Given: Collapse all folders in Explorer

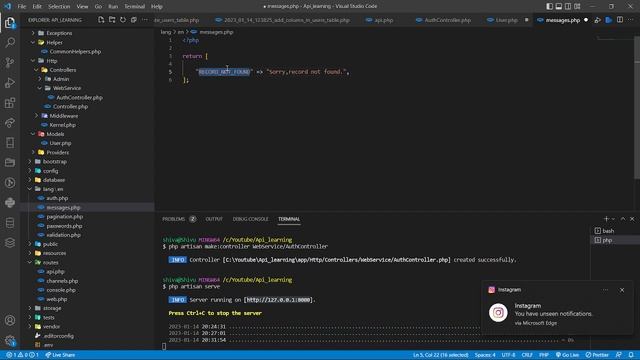Looking at the screenshot, I should (133, 20).
